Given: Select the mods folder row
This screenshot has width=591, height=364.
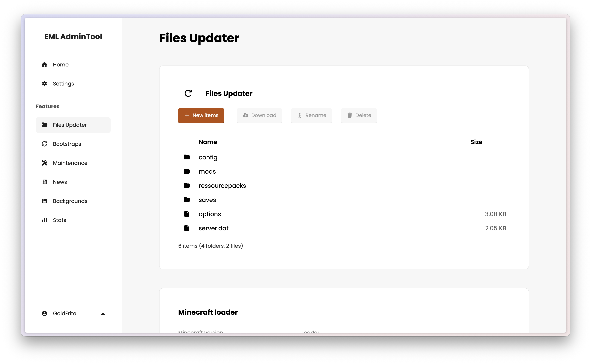Looking at the screenshot, I should coord(207,171).
